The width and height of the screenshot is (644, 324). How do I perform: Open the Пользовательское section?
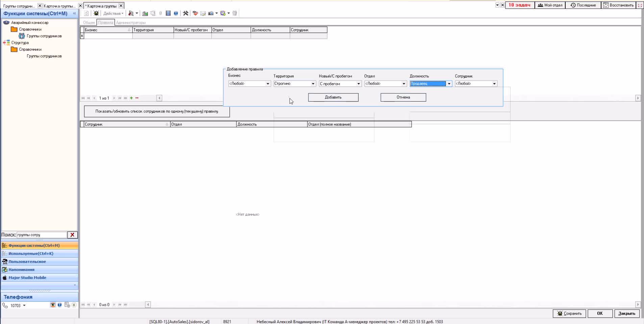point(40,262)
